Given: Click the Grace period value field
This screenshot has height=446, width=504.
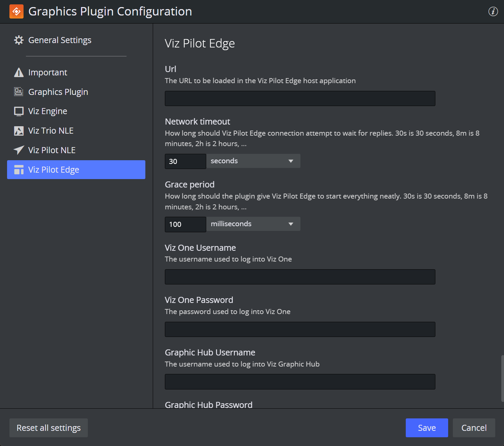Looking at the screenshot, I should click(x=185, y=224).
